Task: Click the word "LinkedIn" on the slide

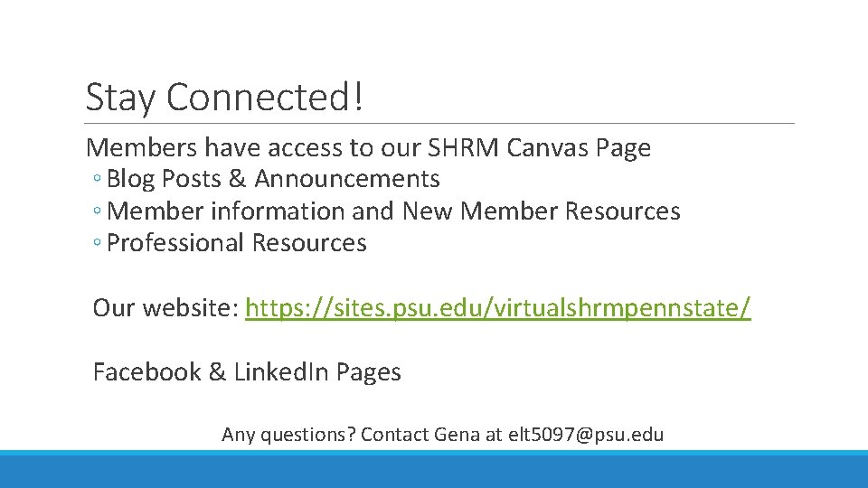Action: click(x=281, y=371)
